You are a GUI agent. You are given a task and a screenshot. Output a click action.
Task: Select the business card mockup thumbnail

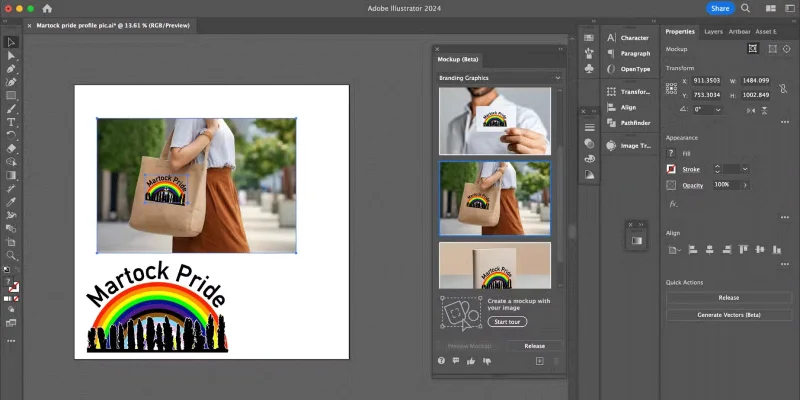(x=495, y=121)
